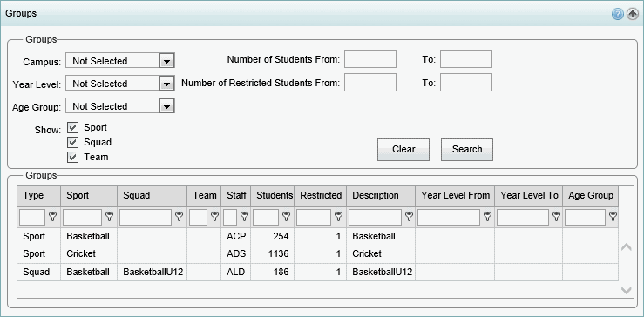Open the help icon in Groups header
This screenshot has height=317, width=644.
[617, 15]
